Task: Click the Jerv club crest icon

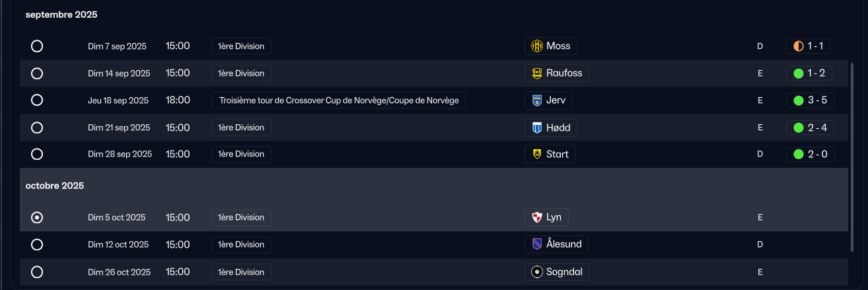Action: pos(538,100)
